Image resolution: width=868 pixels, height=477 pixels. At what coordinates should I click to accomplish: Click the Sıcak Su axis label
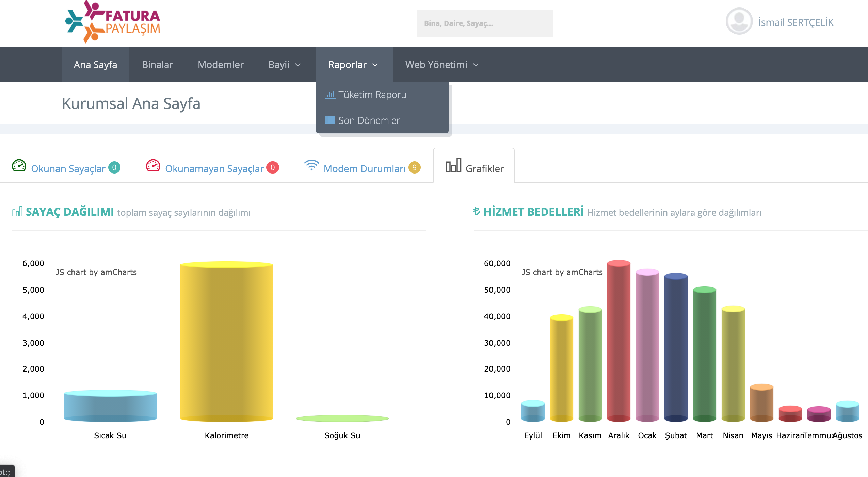[110, 435]
